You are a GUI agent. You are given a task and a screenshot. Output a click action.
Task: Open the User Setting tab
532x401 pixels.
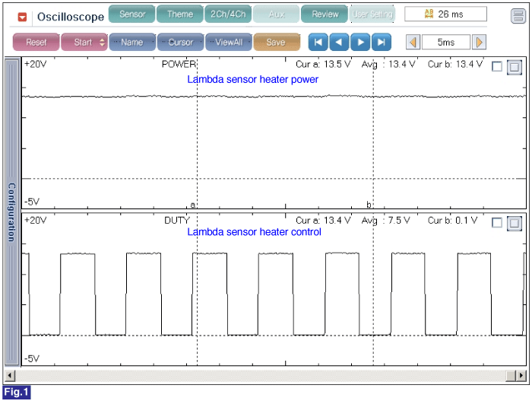point(372,14)
